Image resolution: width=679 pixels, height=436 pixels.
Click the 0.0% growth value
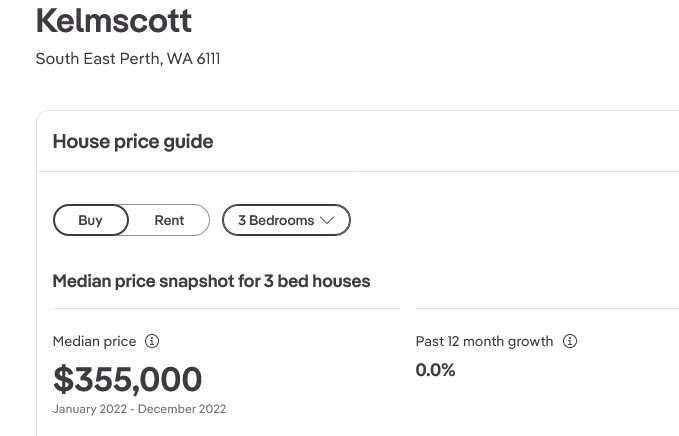coord(435,370)
